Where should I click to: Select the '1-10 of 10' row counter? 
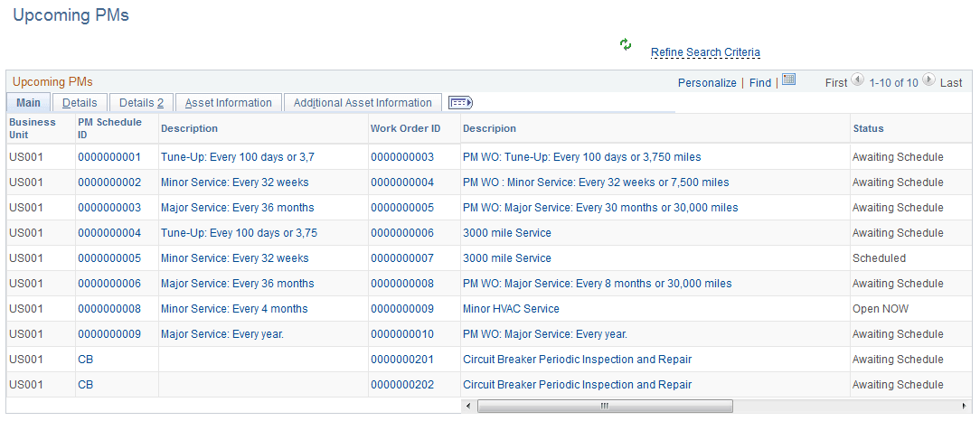(x=894, y=82)
